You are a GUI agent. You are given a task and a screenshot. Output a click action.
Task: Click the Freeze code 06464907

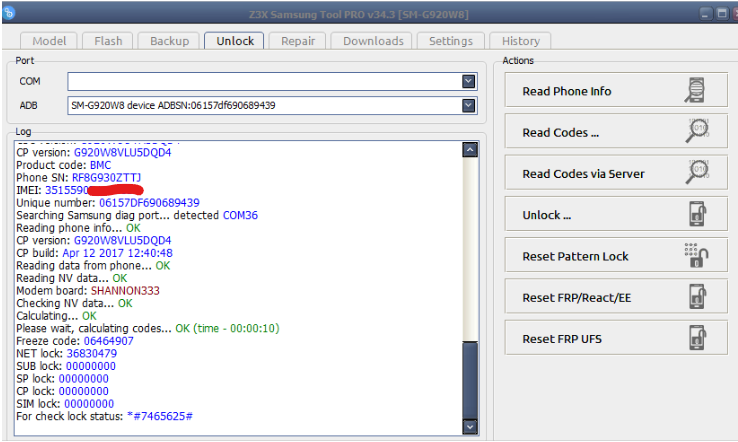click(x=109, y=341)
